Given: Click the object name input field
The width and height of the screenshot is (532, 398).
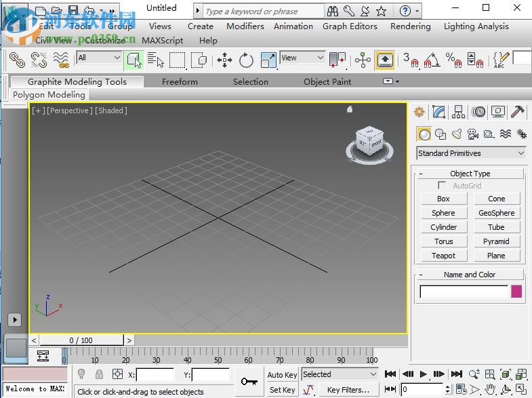Looking at the screenshot, I should (x=464, y=292).
